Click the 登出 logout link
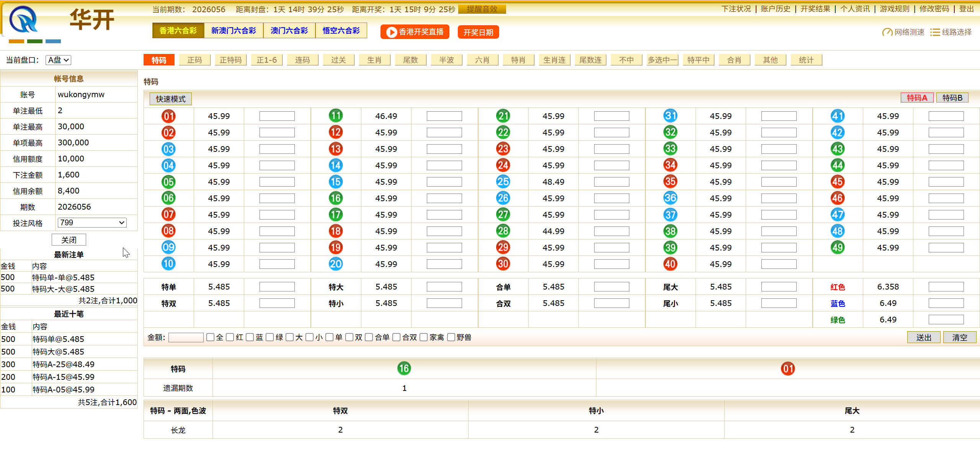The width and height of the screenshot is (980, 454). tap(966, 9)
